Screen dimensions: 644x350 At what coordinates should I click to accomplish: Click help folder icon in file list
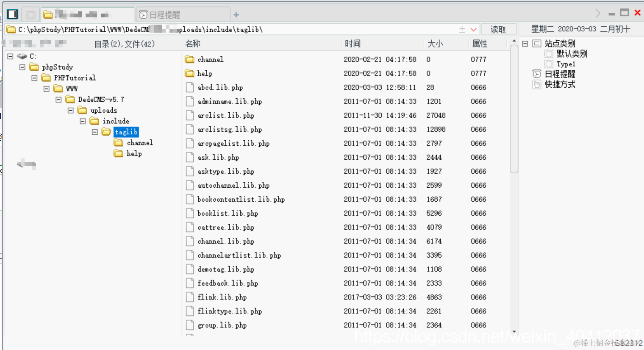tap(190, 73)
